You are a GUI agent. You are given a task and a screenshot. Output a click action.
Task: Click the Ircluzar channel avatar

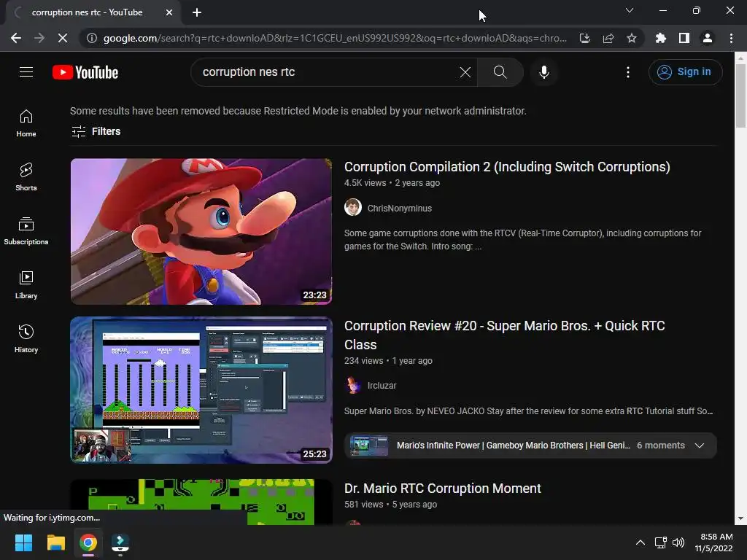(353, 385)
